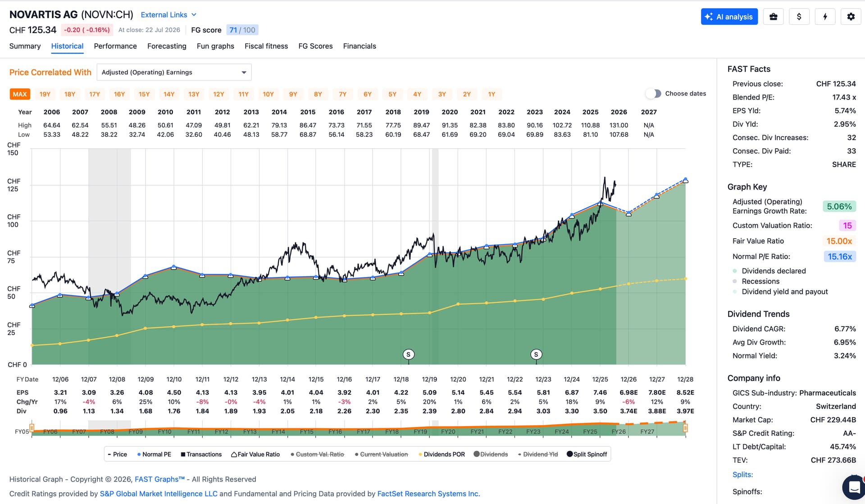Click the first split spinoff S marker
Image resolution: width=865 pixels, height=504 pixels.
pos(408,354)
